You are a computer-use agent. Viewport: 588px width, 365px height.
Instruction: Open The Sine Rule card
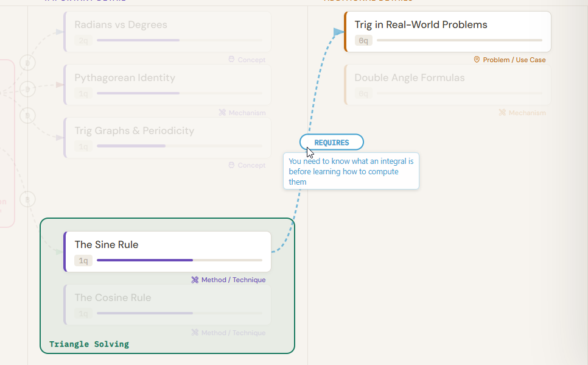tap(167, 245)
